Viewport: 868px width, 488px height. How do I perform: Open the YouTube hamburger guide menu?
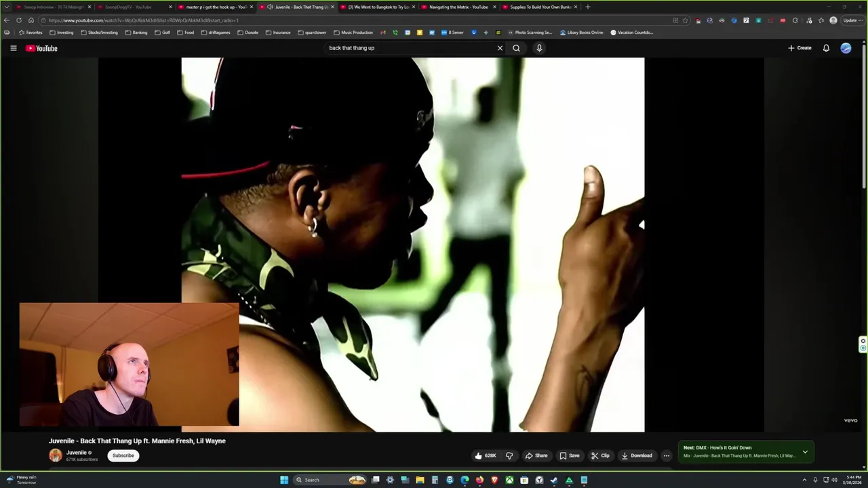pyautogui.click(x=13, y=48)
